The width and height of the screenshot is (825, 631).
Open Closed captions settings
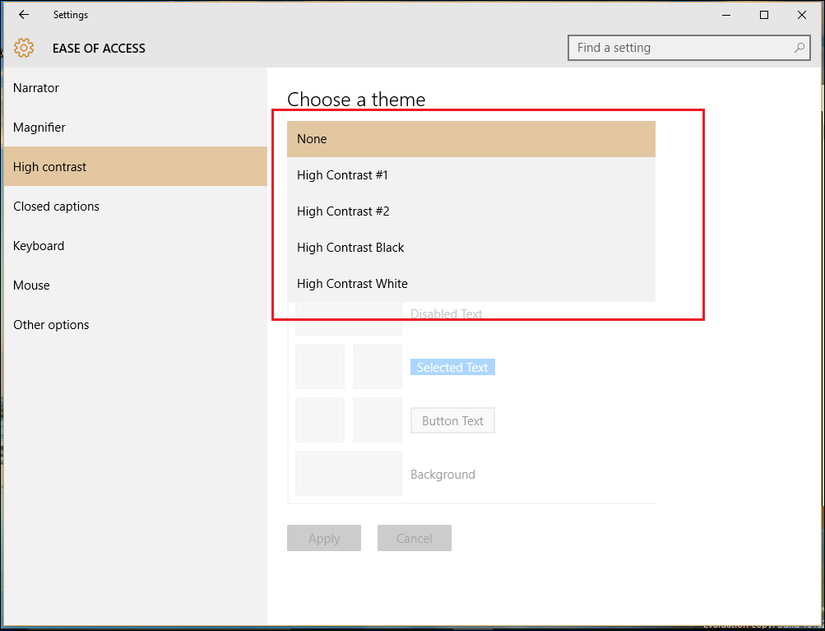[x=55, y=206]
